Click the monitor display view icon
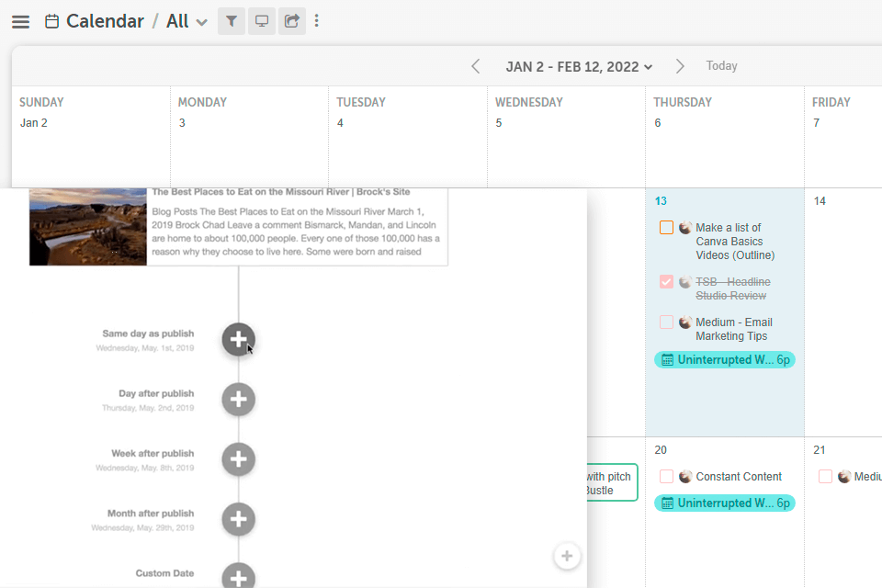The width and height of the screenshot is (882, 588). (262, 21)
